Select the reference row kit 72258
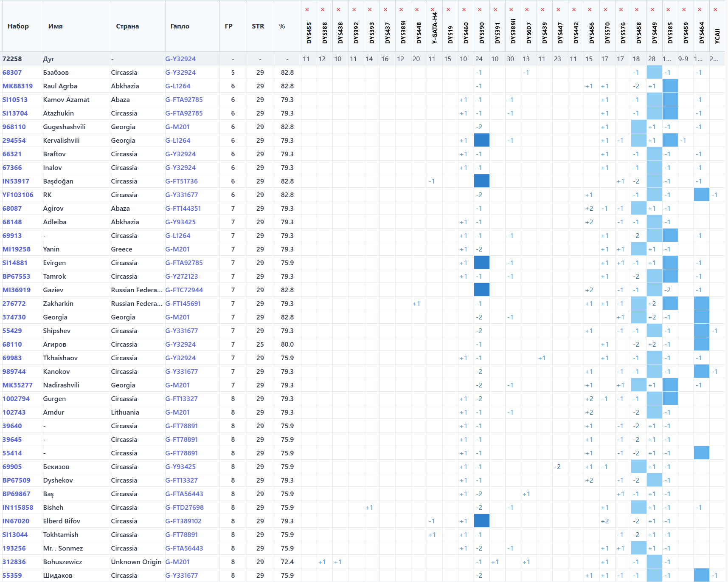This screenshot has height=582, width=728. [x=12, y=59]
